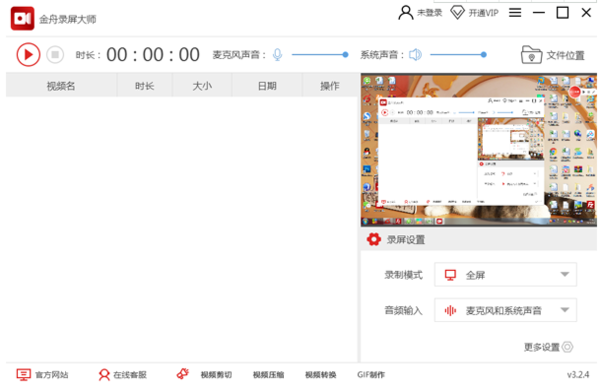The width and height of the screenshot is (600, 389).
Task: Sort by 大小 column header
Action: pos(202,86)
